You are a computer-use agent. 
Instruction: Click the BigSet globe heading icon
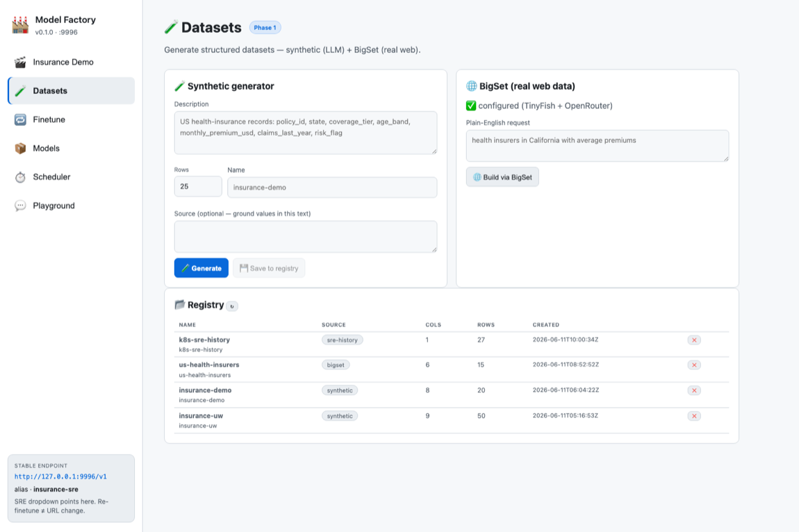pos(471,85)
